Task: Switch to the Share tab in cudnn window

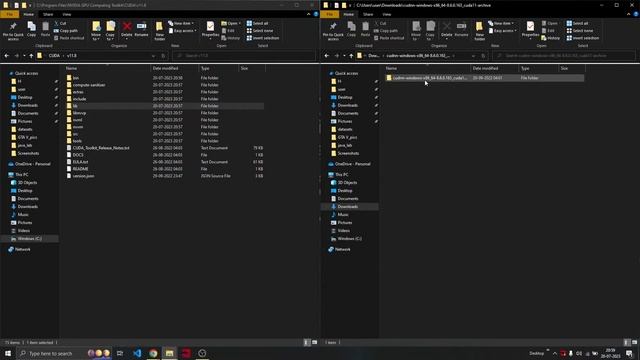Action: pyautogui.click(x=368, y=14)
